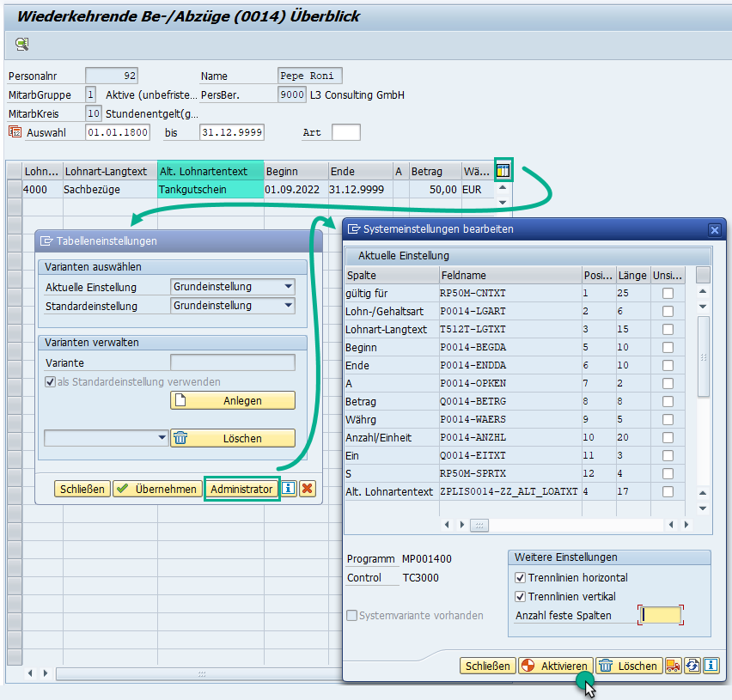Click the Art input field
The image size is (732, 700).
pyautogui.click(x=346, y=132)
